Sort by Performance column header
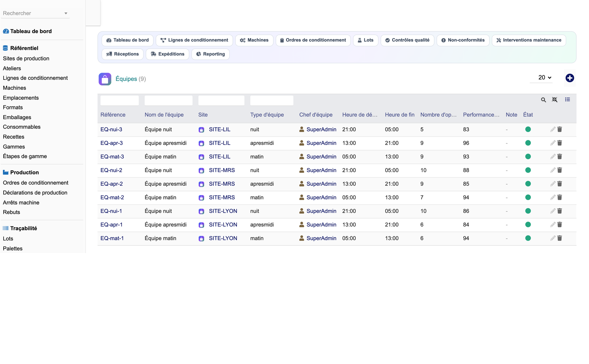 click(x=481, y=115)
